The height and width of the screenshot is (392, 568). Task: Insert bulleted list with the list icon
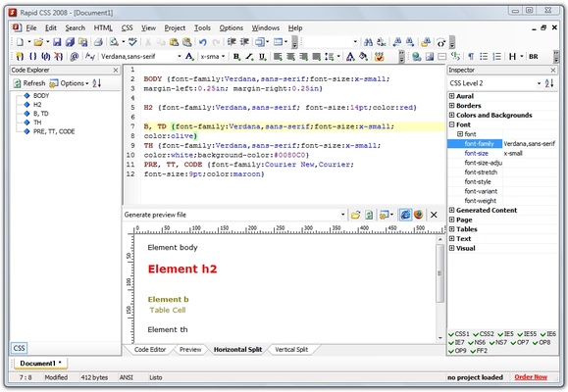point(484,57)
